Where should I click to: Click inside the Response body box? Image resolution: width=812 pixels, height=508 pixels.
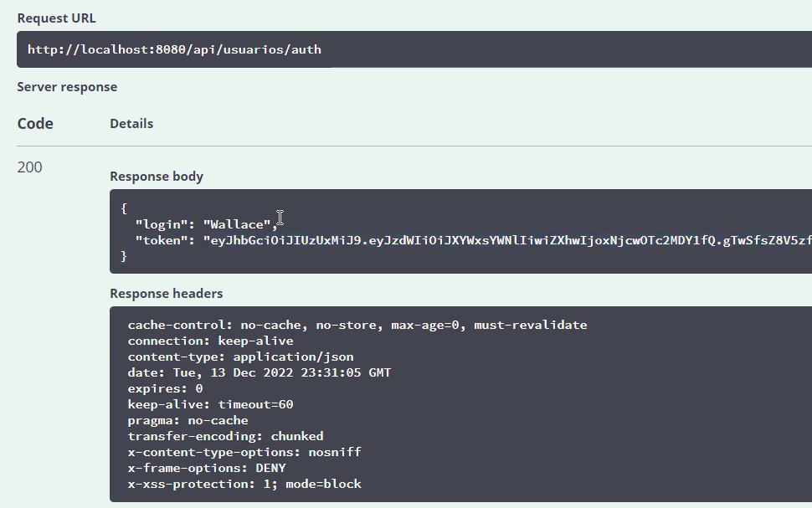[419, 232]
